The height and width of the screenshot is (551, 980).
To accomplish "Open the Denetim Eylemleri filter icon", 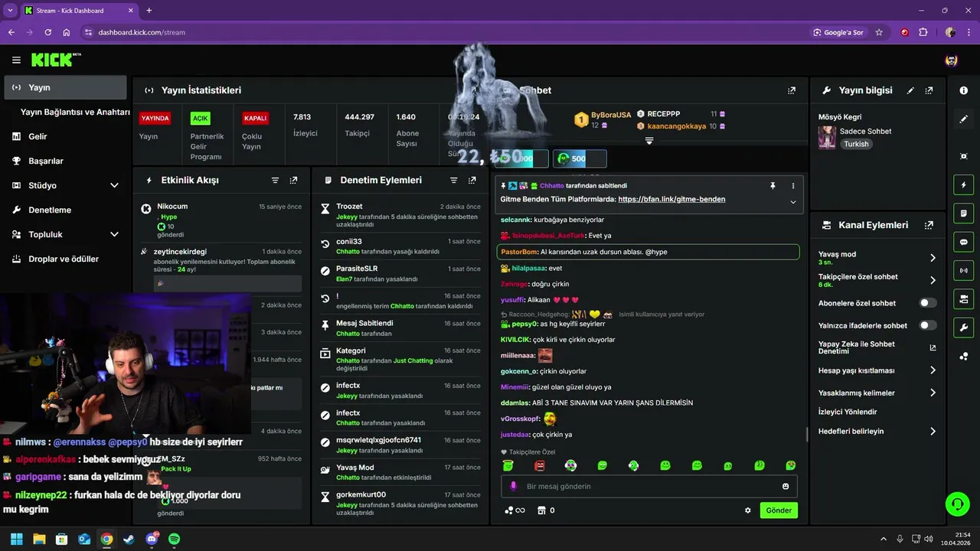I will (x=453, y=181).
